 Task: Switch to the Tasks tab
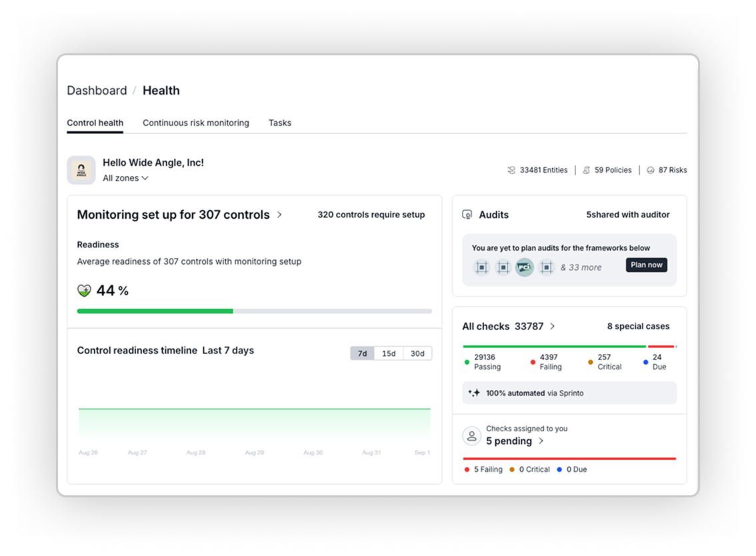(280, 123)
